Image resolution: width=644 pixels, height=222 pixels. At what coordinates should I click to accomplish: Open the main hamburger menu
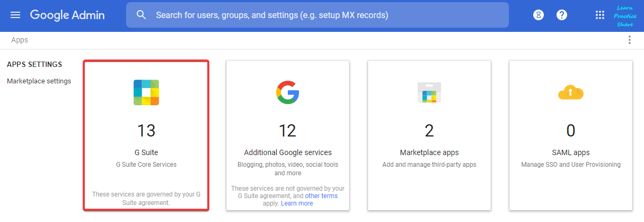coord(15,15)
